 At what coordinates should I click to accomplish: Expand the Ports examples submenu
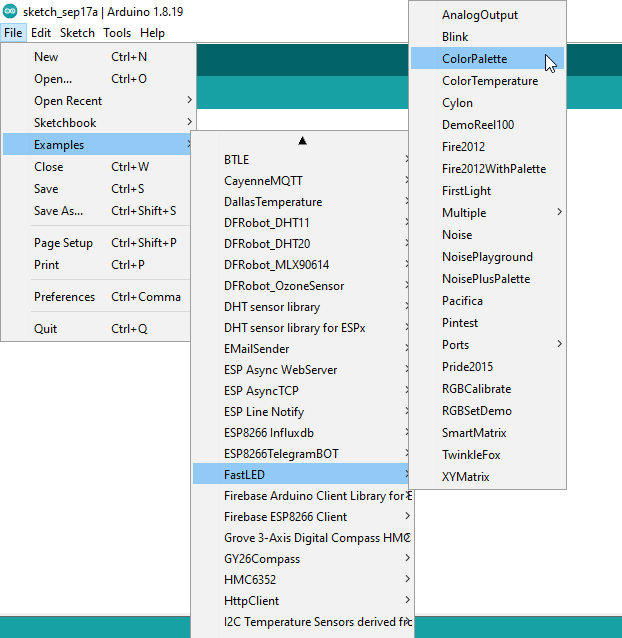pos(487,345)
